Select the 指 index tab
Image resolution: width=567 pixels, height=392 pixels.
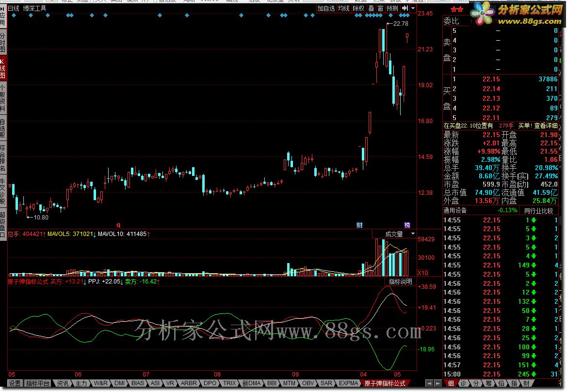coord(514,383)
